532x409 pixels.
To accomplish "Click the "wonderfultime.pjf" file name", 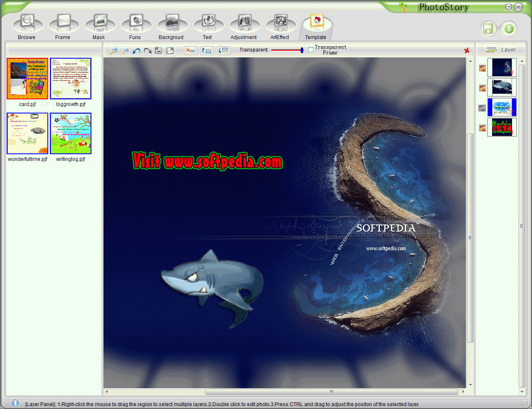I will 27,159.
